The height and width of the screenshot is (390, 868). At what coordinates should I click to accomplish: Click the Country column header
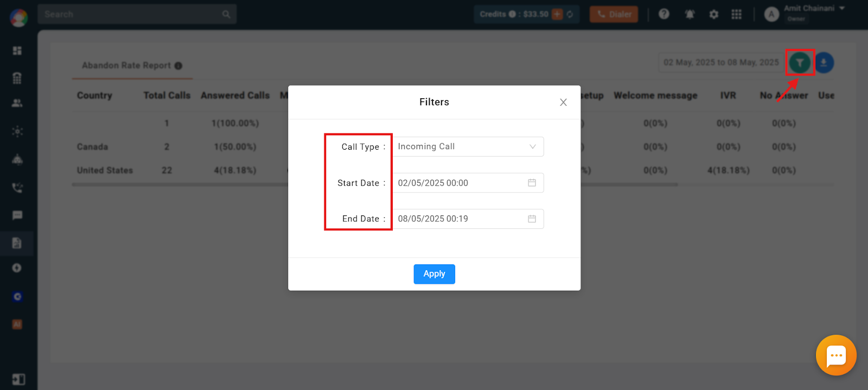click(94, 95)
